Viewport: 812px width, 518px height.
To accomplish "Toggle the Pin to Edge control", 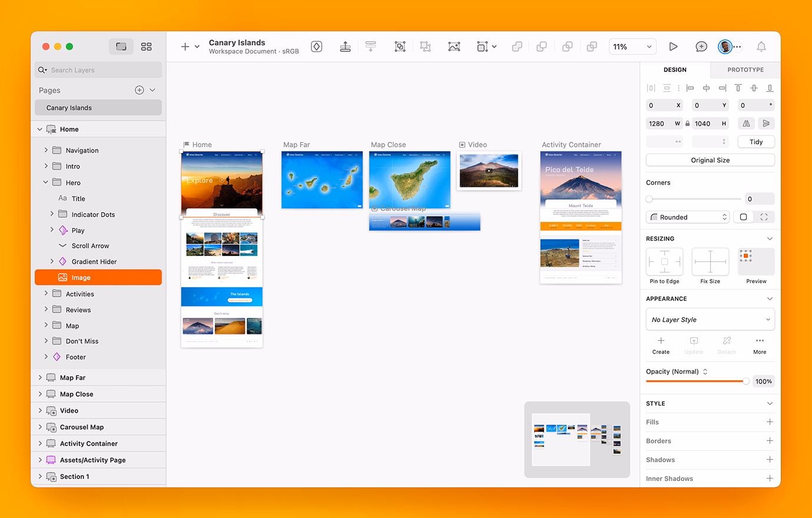I will point(664,261).
